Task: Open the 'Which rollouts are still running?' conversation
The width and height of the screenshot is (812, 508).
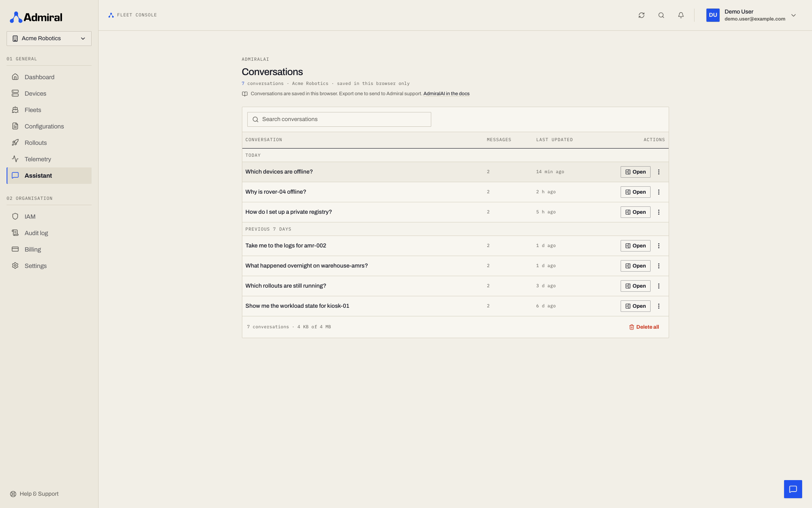Action: click(x=635, y=286)
